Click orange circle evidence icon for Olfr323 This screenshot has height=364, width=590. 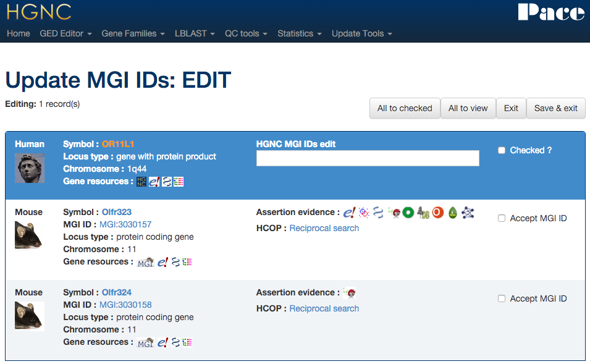tap(438, 213)
